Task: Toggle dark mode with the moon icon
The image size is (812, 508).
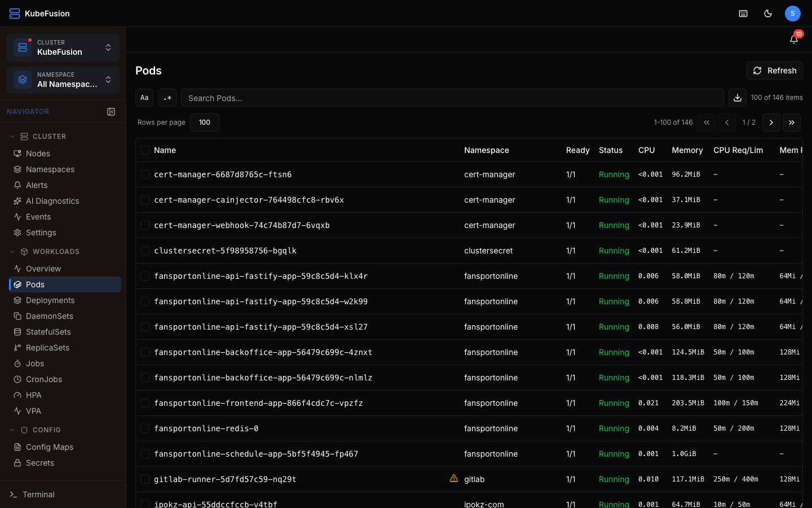Action: [x=767, y=13]
